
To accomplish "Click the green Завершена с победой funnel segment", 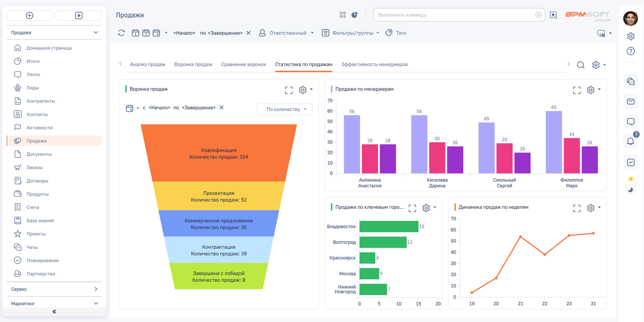I will pos(219,276).
